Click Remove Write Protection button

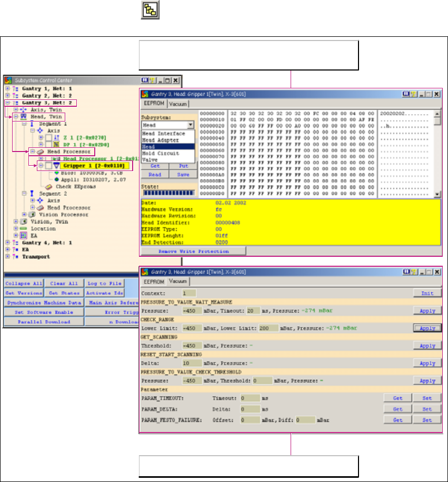(x=193, y=251)
